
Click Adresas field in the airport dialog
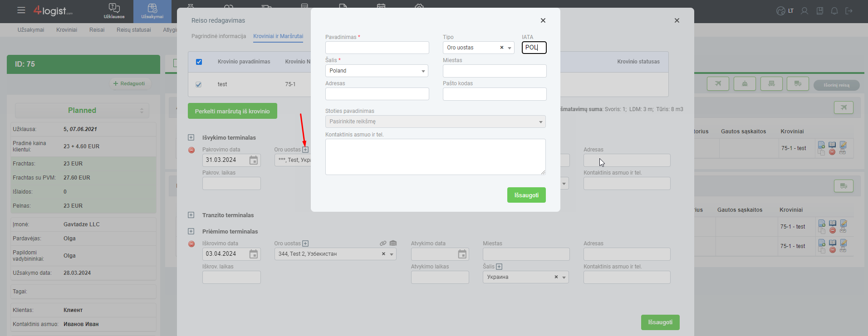tap(377, 94)
